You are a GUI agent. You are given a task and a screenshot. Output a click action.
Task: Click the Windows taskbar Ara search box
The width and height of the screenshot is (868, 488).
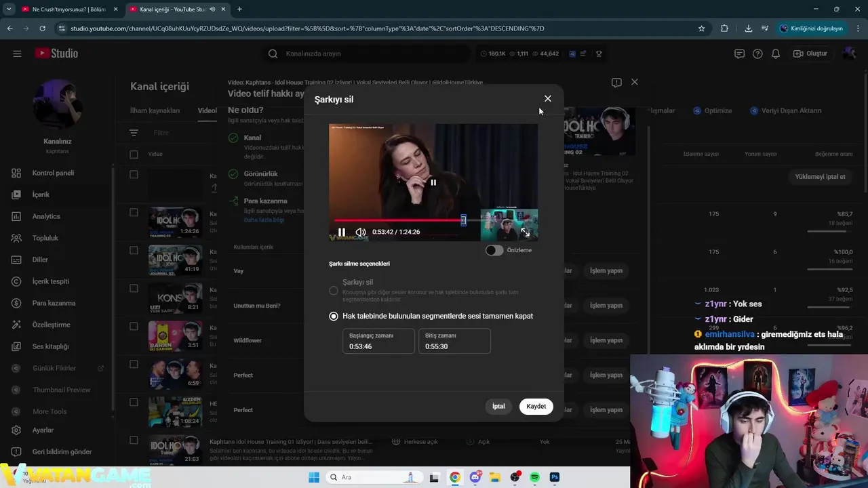[x=374, y=477]
